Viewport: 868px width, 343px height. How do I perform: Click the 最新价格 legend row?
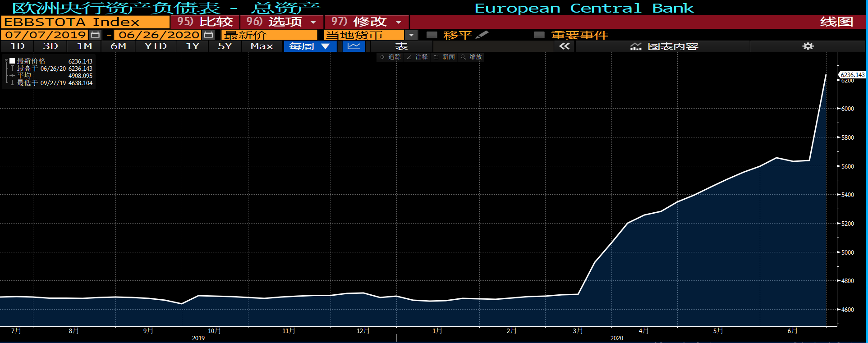point(49,61)
